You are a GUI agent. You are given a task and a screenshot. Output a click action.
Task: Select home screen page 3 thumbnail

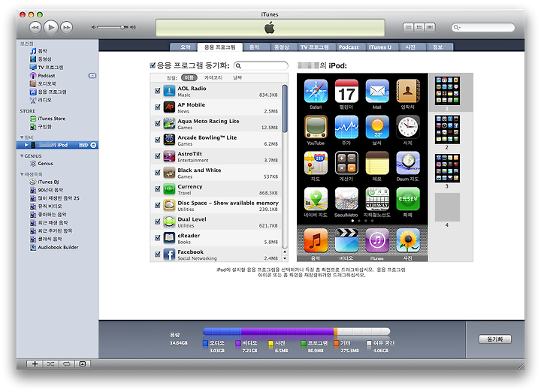447,169
